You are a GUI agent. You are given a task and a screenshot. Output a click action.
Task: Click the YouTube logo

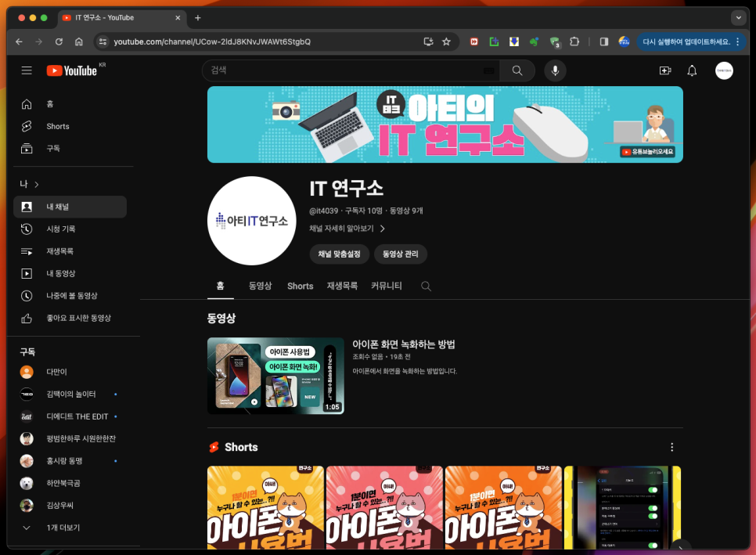click(x=72, y=70)
